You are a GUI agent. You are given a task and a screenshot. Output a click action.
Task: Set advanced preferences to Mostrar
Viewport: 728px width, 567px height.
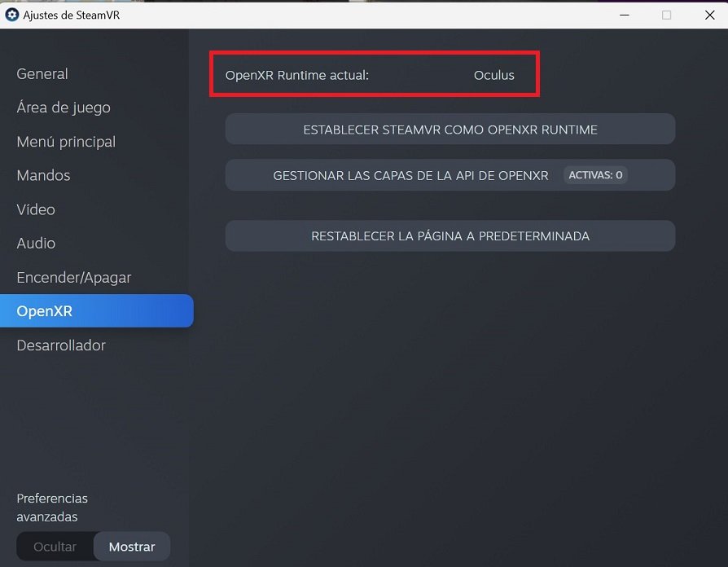[x=132, y=547]
